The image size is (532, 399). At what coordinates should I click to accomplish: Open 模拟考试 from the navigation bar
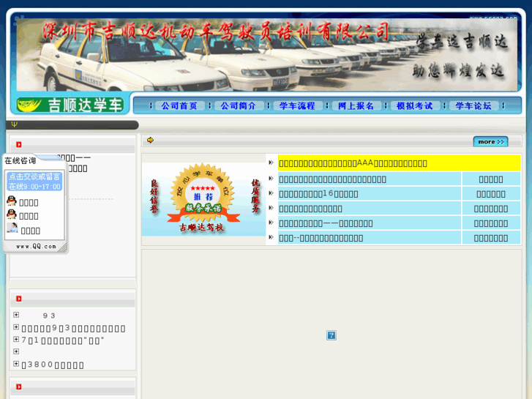(414, 106)
